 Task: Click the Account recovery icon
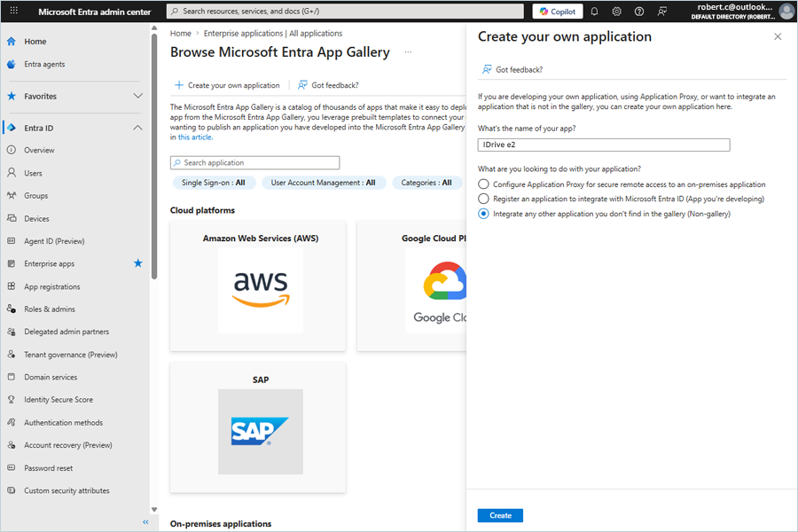pos(12,445)
